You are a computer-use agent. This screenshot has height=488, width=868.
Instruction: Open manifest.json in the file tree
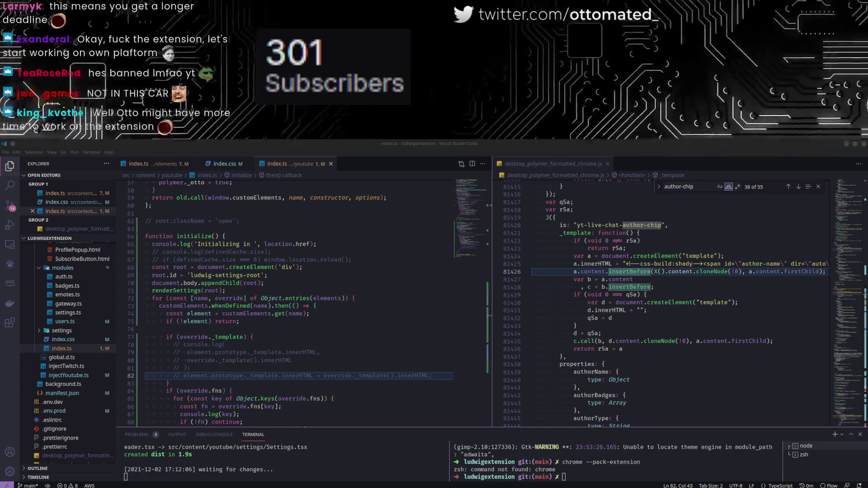62,393
